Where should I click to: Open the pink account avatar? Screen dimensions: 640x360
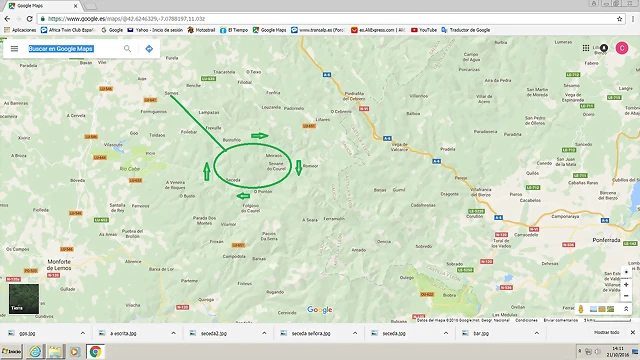pos(622,48)
